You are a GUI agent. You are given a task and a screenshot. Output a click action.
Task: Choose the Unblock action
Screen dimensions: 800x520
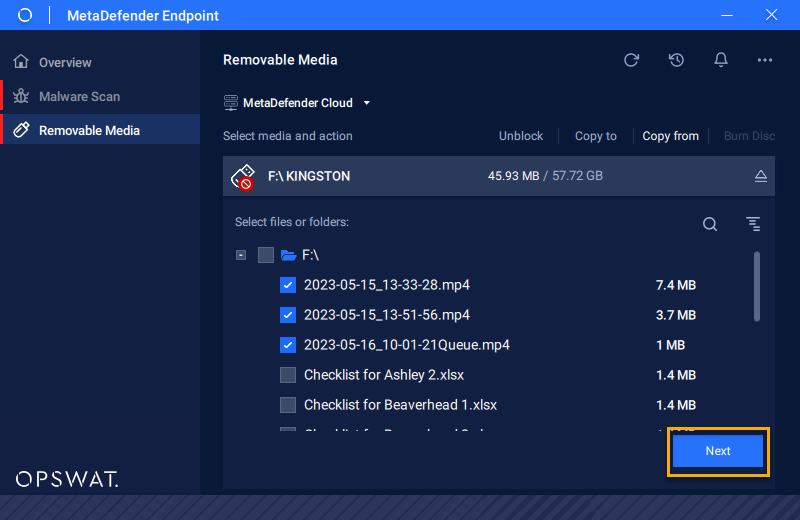520,136
